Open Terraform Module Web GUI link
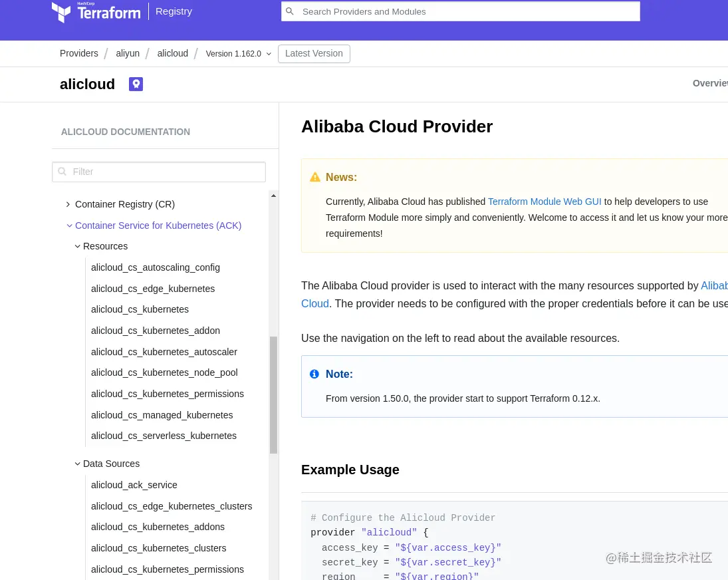 tap(544, 202)
